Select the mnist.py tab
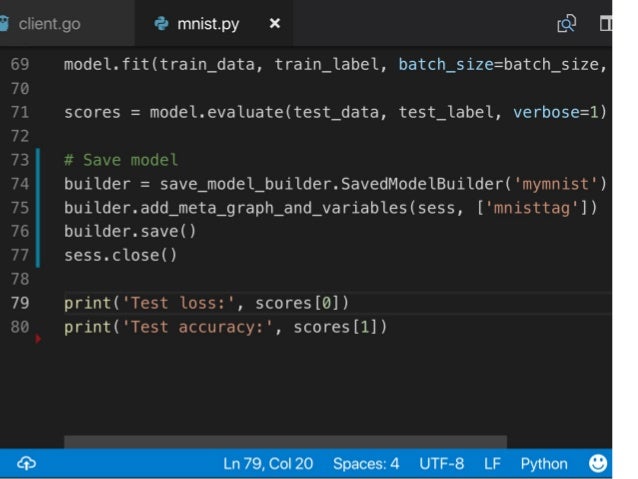Screen dimensions: 638x479 [208, 24]
